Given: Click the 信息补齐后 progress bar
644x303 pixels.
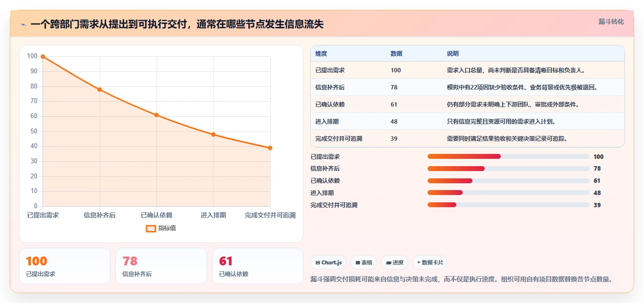Looking at the screenshot, I should pos(509,169).
